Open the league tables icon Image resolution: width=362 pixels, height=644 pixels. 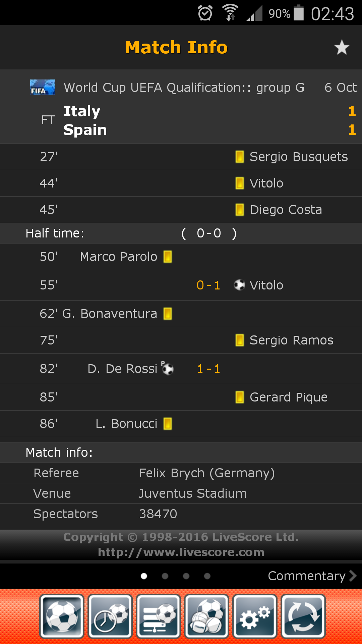tap(158, 616)
